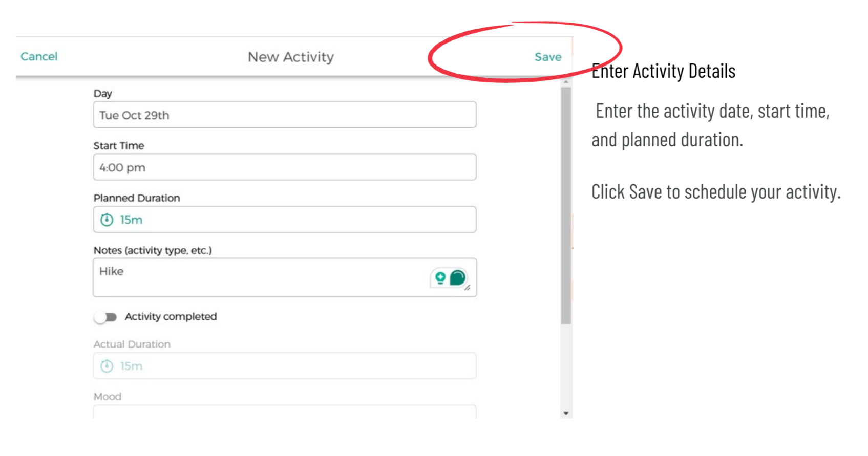
Task: Click the Notes box resize handle
Action: (x=468, y=288)
